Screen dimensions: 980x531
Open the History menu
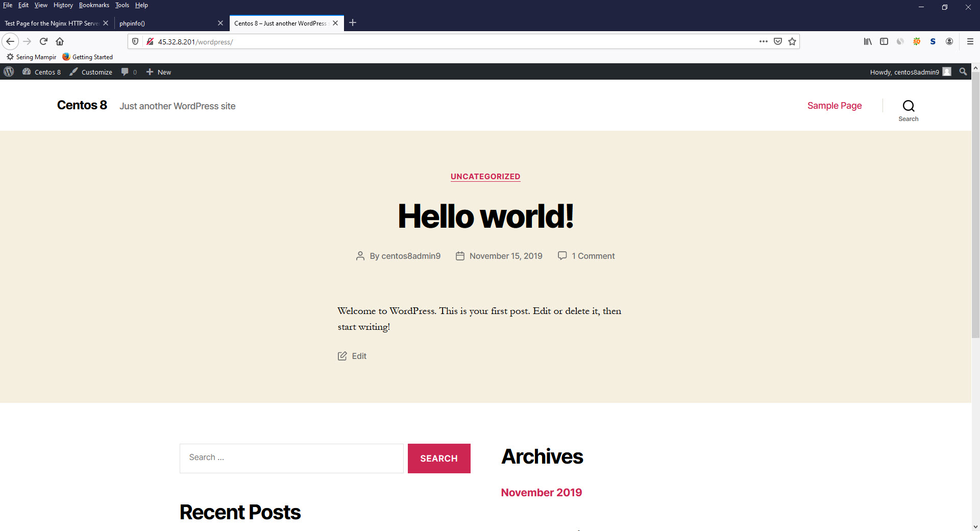(63, 5)
